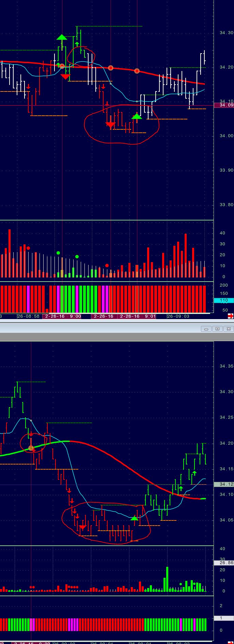Restore the lower chart window size

(217, 329)
